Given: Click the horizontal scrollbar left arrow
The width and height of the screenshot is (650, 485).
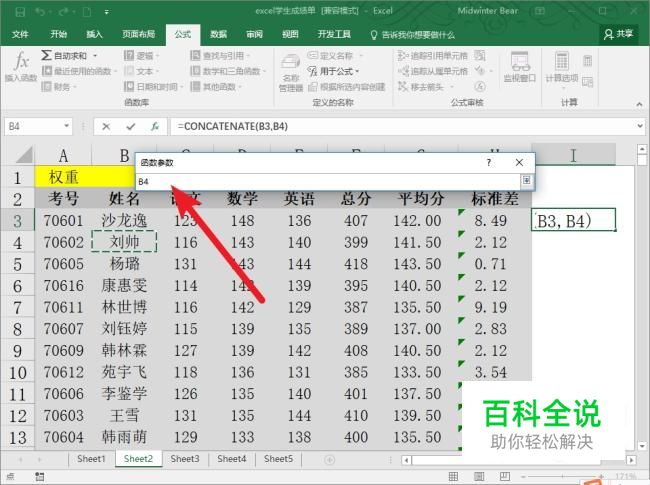Looking at the screenshot, I should (x=407, y=460).
